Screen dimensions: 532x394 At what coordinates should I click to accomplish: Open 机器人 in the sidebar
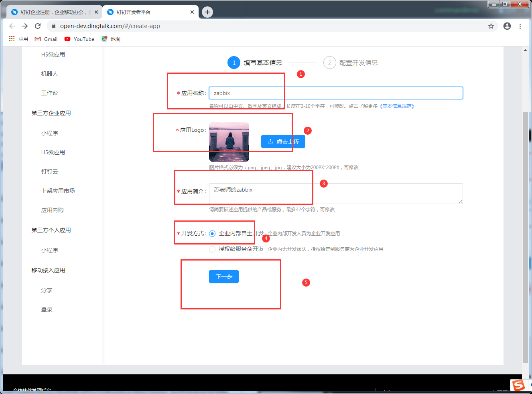click(x=49, y=74)
